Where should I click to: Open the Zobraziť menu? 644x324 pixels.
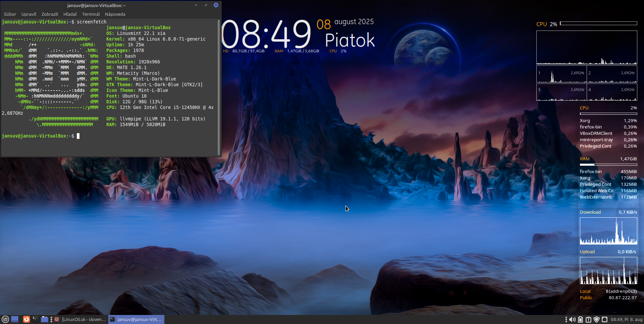(x=50, y=14)
